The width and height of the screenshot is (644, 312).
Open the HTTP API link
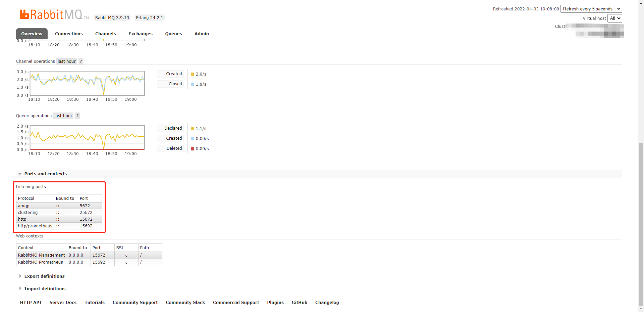point(31,302)
